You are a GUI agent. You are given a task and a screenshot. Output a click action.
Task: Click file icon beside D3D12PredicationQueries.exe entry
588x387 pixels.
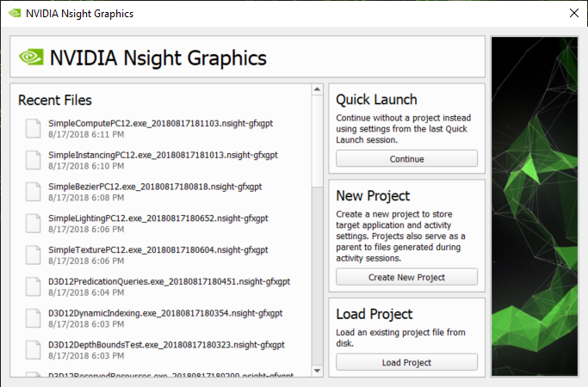34,286
